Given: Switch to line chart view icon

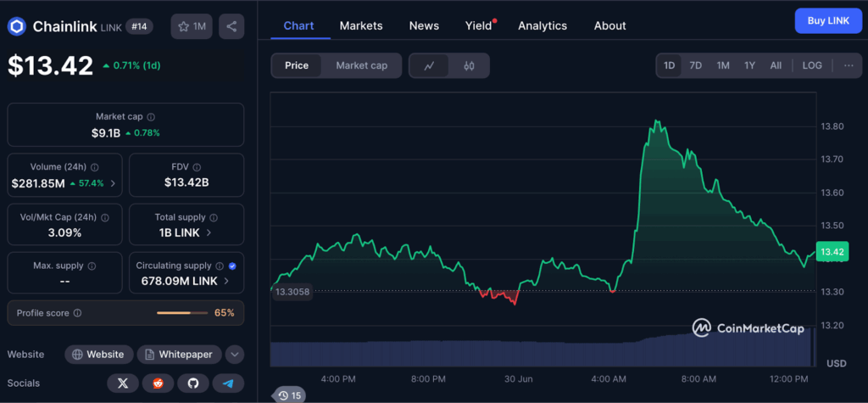Looking at the screenshot, I should (x=430, y=65).
